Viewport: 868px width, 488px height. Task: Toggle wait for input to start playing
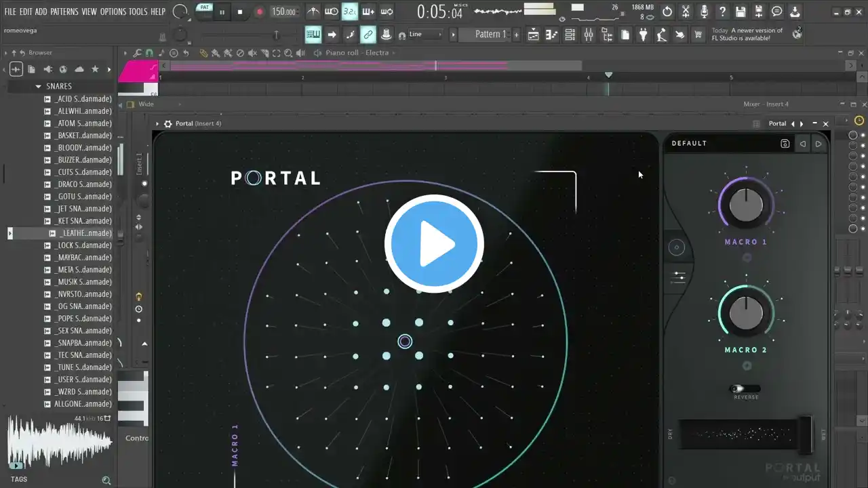(x=332, y=12)
